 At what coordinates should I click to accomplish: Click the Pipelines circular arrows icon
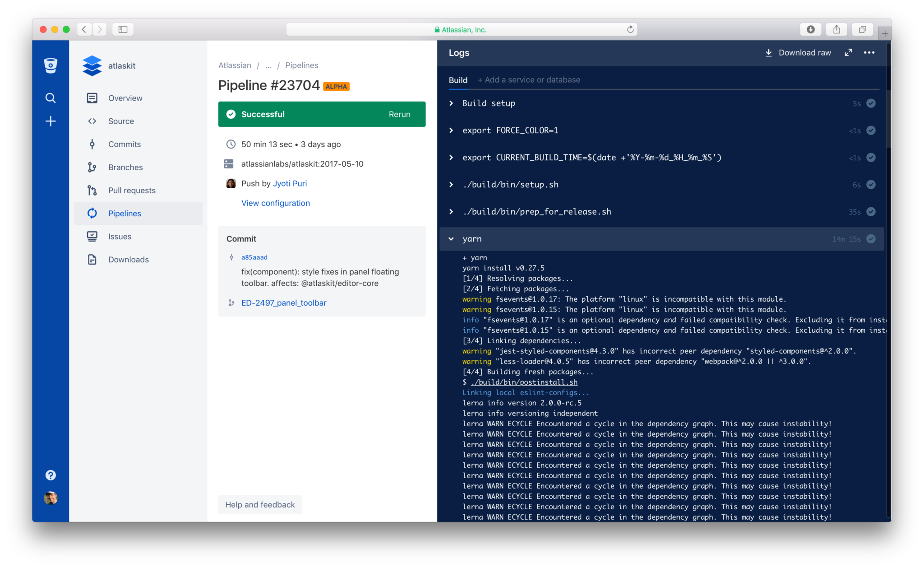92,213
